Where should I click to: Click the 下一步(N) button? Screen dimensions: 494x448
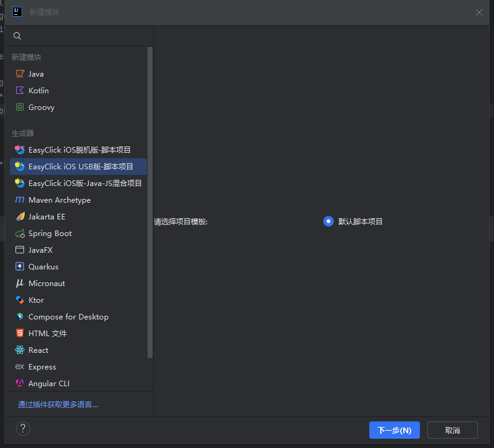pos(394,430)
